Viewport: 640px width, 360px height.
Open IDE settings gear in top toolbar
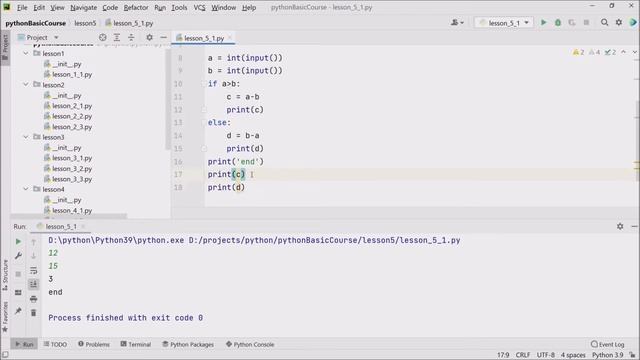point(619,23)
